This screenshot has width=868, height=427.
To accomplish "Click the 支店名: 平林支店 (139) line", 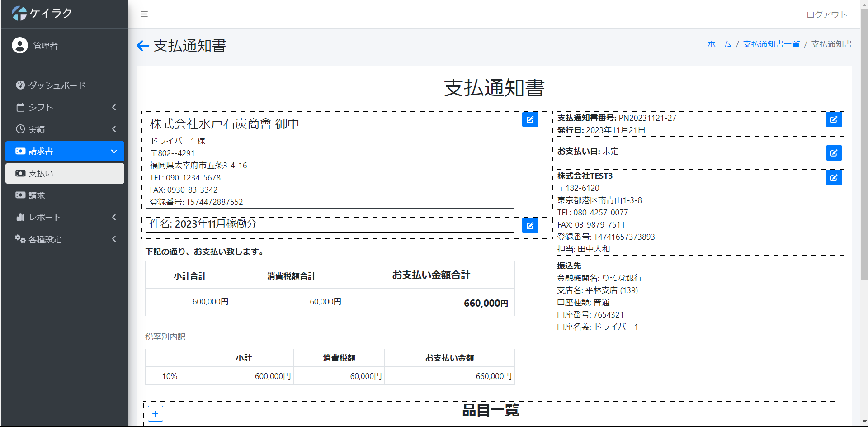I will point(597,290).
